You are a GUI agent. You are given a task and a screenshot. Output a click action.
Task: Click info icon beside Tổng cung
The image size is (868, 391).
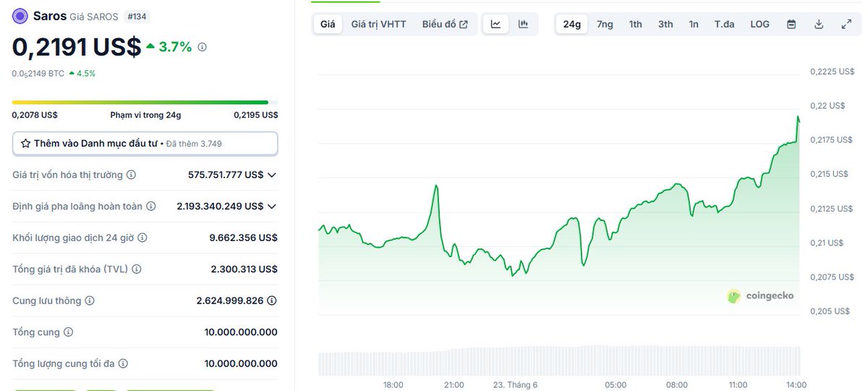(68, 332)
